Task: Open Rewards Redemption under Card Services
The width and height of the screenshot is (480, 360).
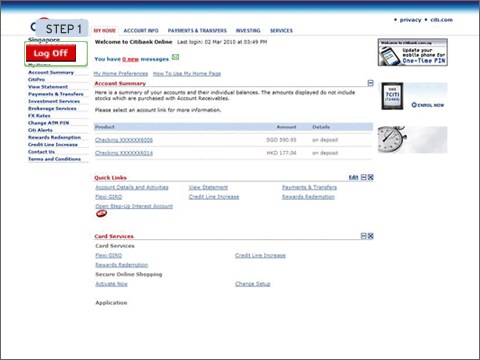Action: [122, 265]
